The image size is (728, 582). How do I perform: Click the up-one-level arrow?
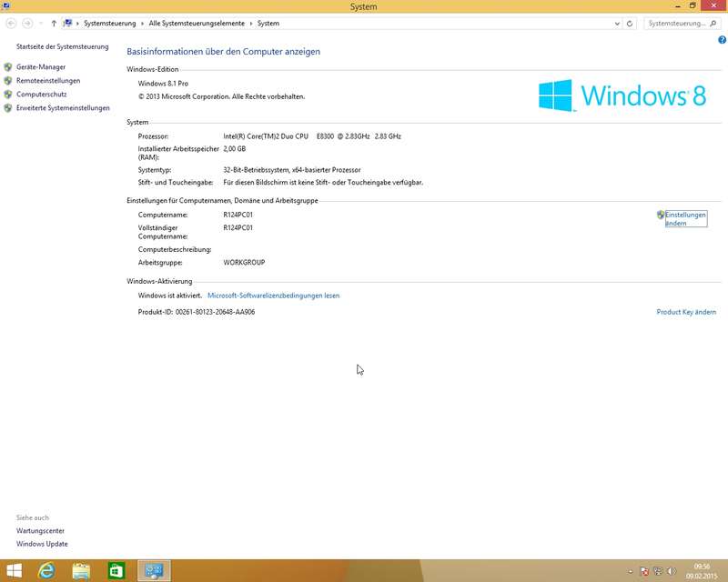click(54, 23)
